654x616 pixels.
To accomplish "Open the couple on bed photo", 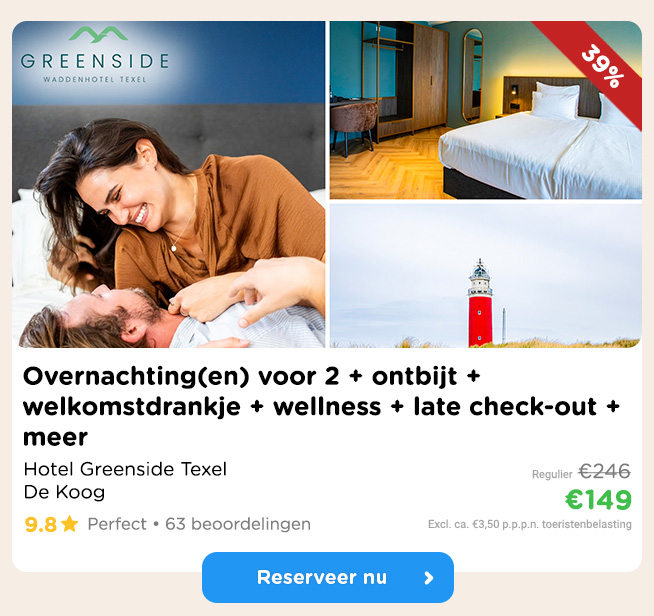I will [169, 184].
